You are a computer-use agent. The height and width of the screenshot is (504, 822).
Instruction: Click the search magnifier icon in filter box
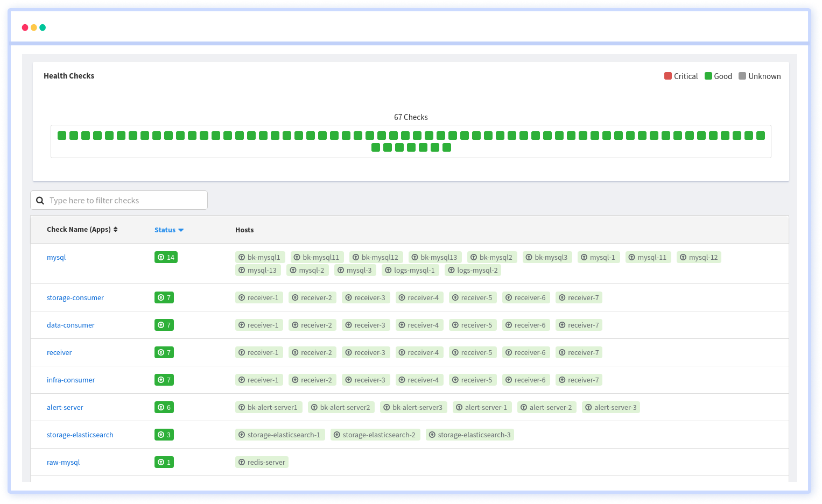(x=40, y=201)
